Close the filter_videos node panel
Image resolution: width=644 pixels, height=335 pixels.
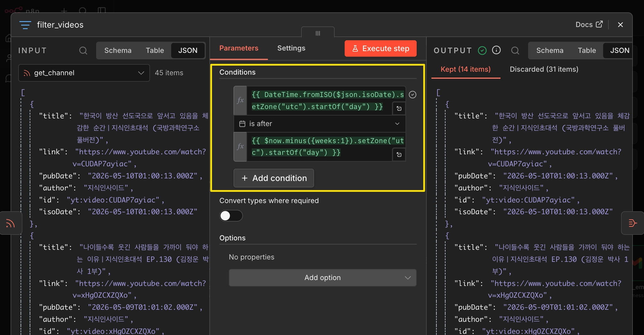620,25
